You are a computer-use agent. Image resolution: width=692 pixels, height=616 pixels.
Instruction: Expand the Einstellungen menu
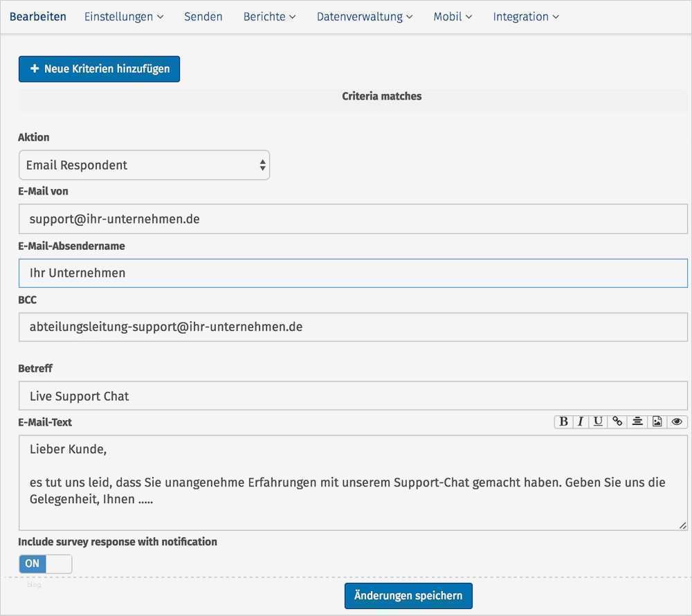pyautogui.click(x=124, y=16)
